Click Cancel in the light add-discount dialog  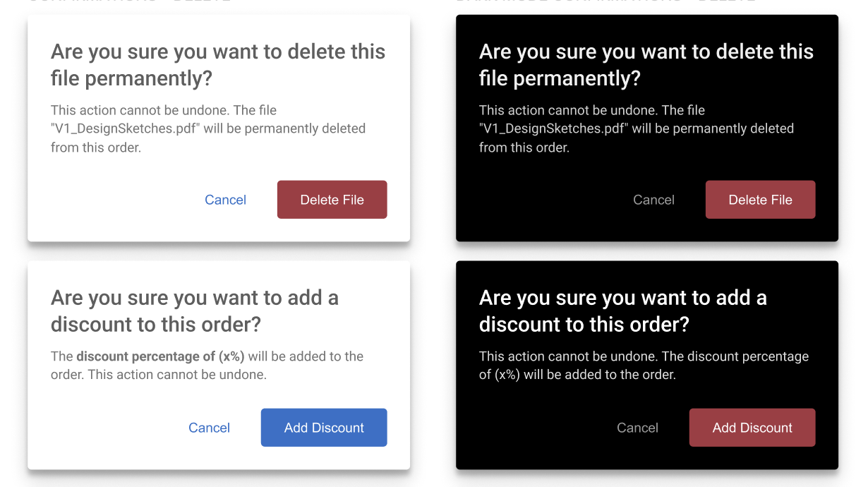pos(209,428)
